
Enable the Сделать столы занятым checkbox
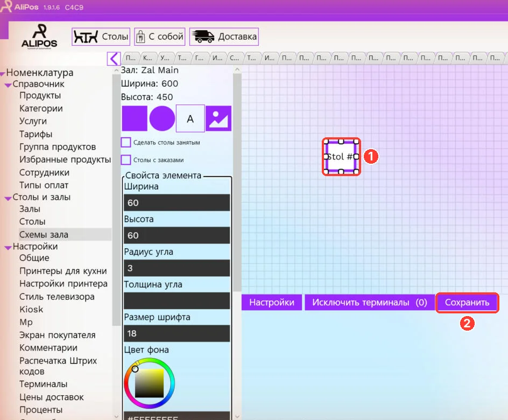(126, 142)
